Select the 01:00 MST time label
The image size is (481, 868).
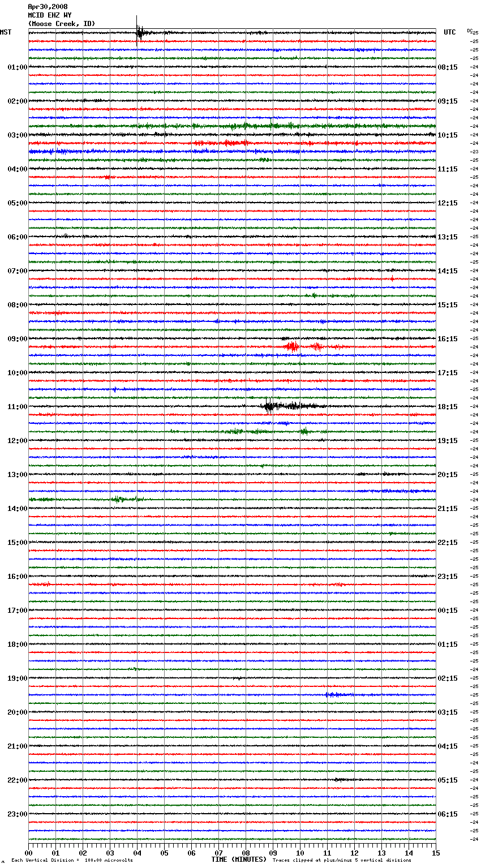click(18, 67)
